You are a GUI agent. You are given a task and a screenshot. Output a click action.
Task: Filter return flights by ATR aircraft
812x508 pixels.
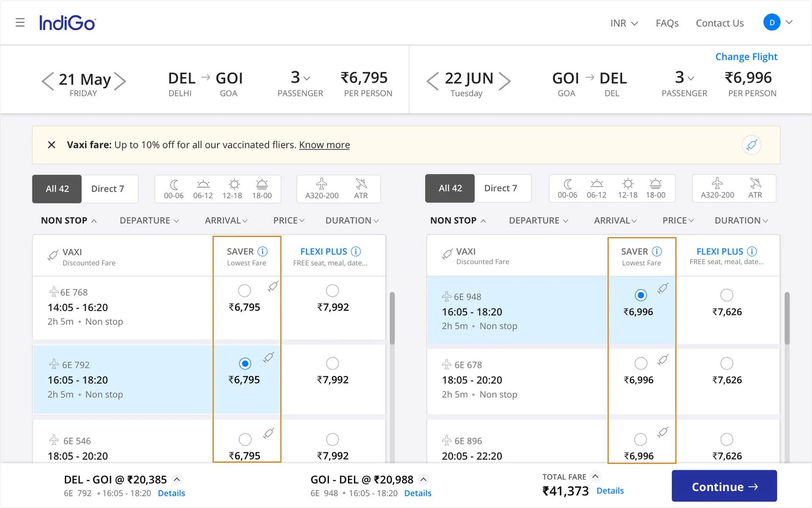coord(755,188)
